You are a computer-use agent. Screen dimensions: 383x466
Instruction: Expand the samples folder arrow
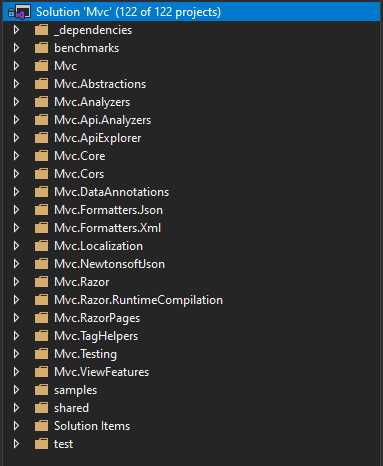16,390
